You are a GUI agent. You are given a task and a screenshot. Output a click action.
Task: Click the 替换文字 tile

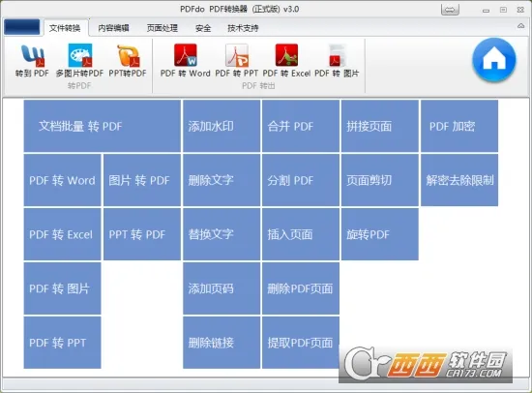tap(222, 234)
